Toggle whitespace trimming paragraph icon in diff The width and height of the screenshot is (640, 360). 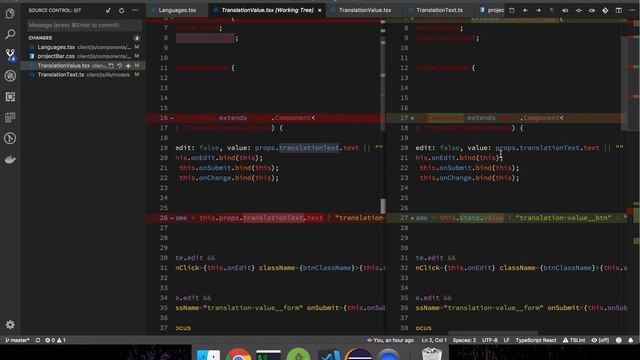click(x=551, y=10)
